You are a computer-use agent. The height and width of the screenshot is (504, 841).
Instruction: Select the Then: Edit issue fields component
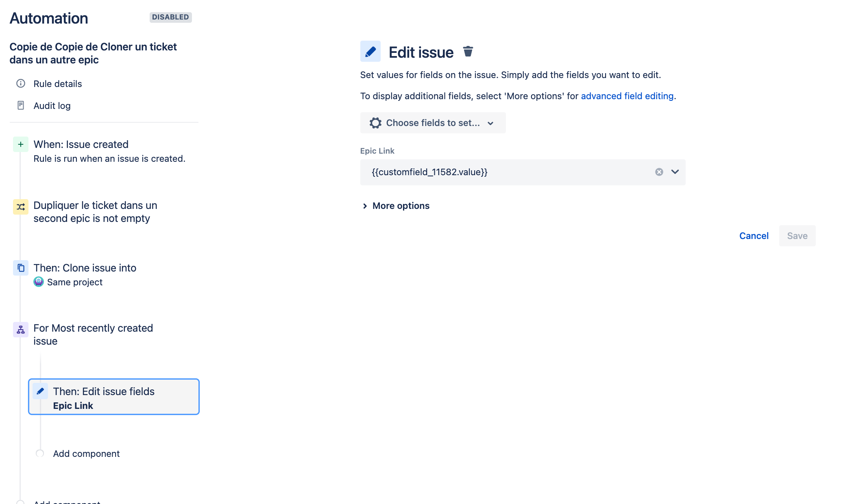coord(113,397)
